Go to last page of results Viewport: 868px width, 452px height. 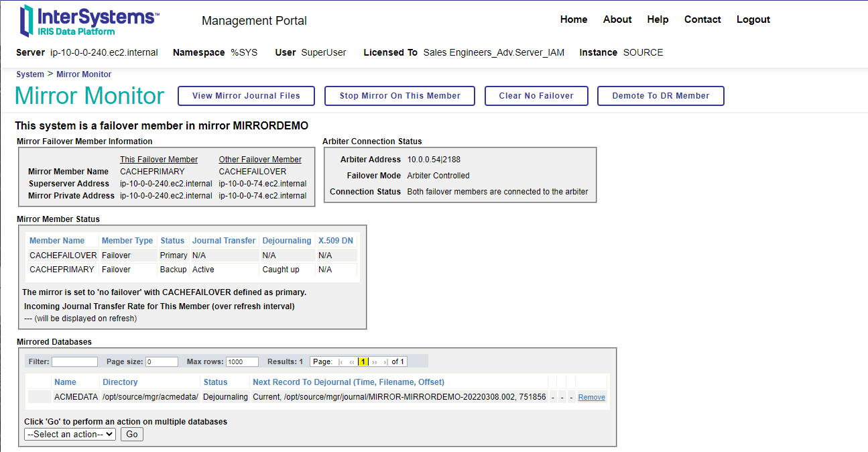(385, 362)
